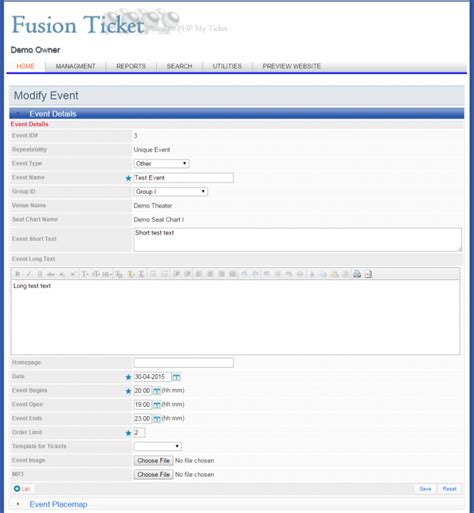
Task: Click the 'Demo Theater' venue name text
Action: click(x=153, y=206)
